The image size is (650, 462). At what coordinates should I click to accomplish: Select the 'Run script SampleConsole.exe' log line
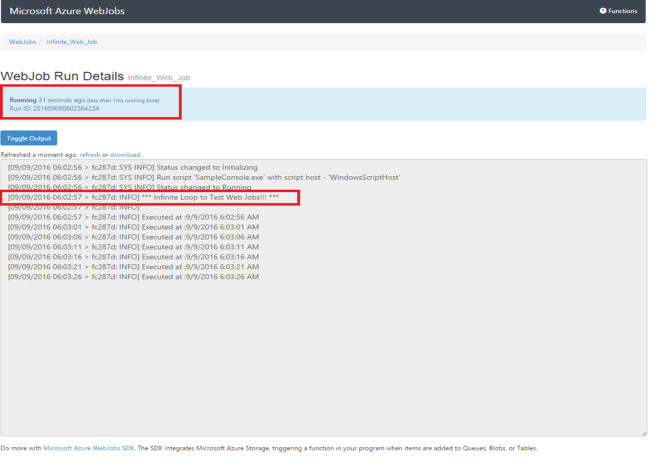tap(204, 178)
